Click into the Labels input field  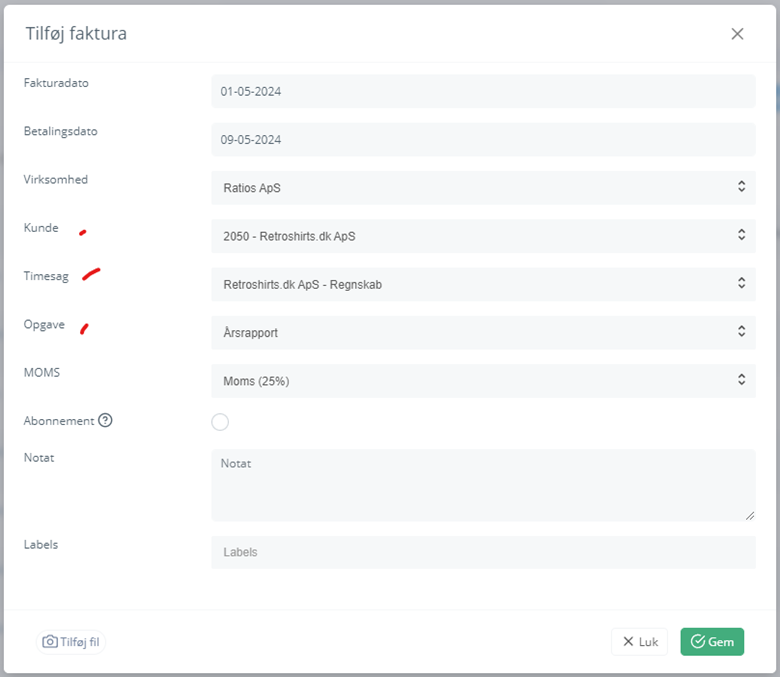tap(483, 552)
